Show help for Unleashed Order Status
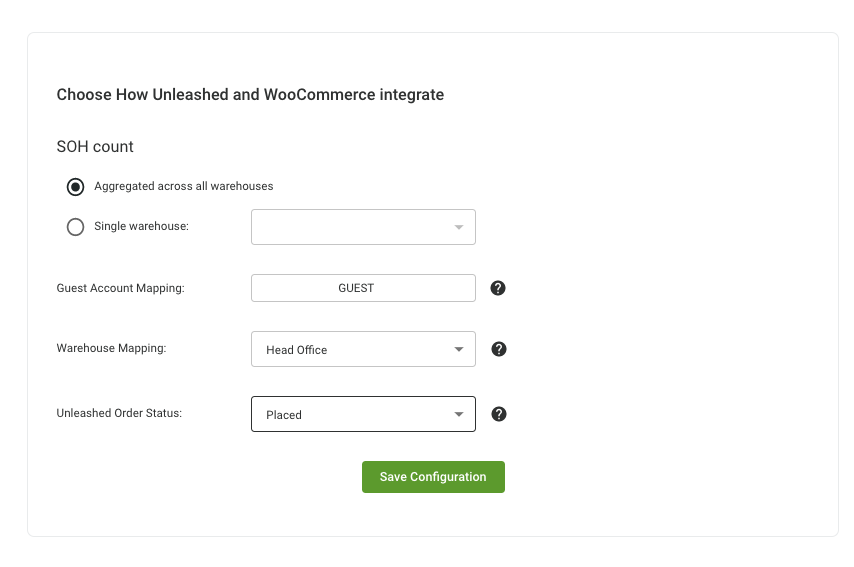The image size is (854, 567). point(499,414)
